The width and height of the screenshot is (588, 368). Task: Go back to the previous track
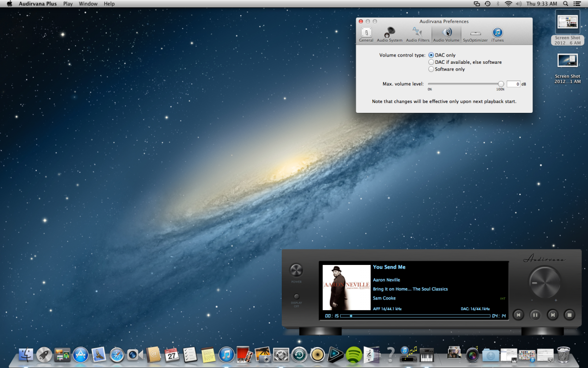(518, 315)
